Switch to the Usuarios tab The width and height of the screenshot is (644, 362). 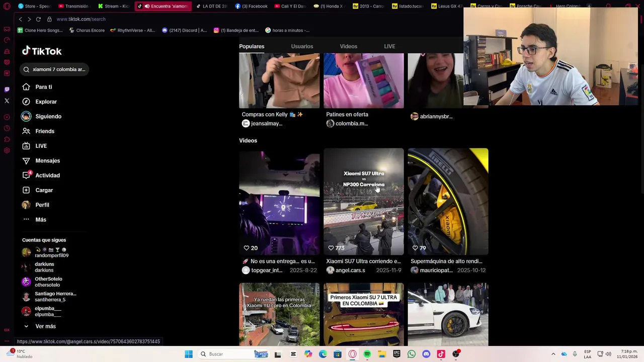pyautogui.click(x=302, y=46)
